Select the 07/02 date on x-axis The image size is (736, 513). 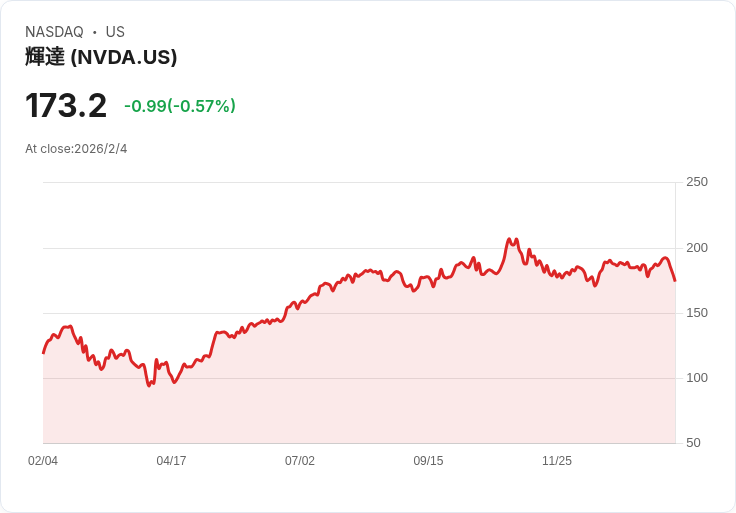point(300,461)
